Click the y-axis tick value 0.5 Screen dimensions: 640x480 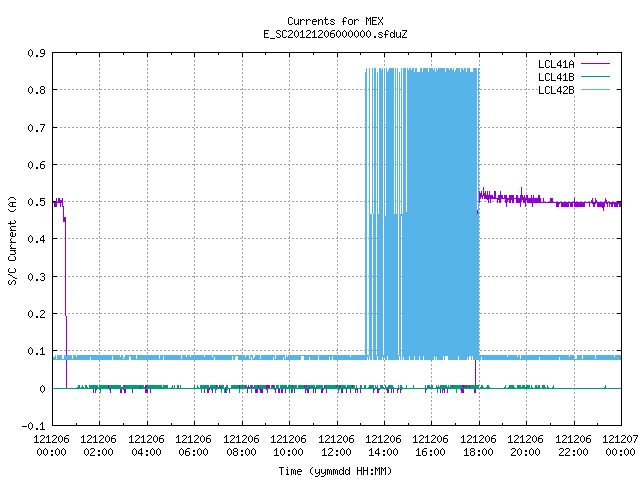36,202
